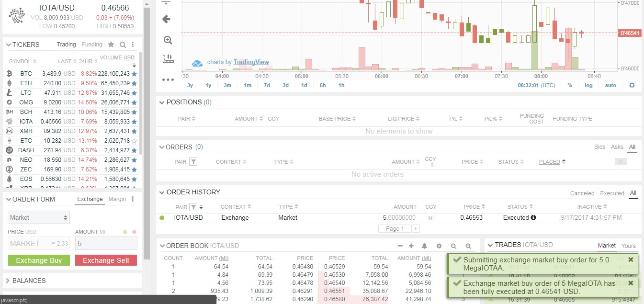This screenshot has height=304, width=644.
Task: Collapse the ORDER HISTORY panel
Action: (161, 192)
